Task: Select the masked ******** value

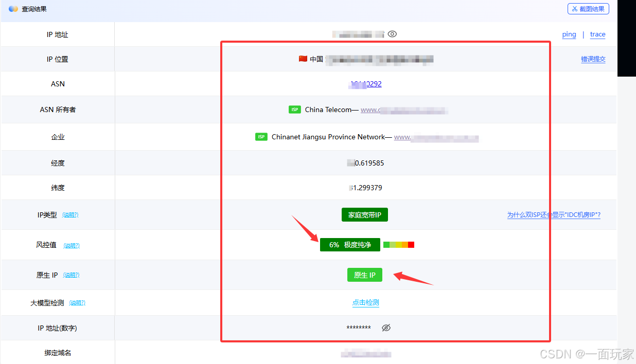Action: pyautogui.click(x=359, y=328)
